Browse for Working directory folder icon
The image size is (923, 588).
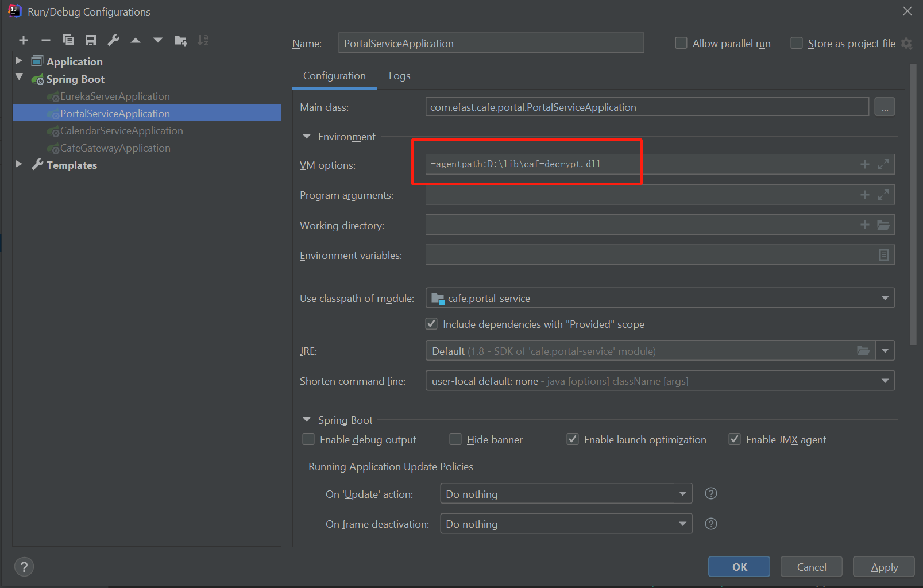(x=883, y=225)
